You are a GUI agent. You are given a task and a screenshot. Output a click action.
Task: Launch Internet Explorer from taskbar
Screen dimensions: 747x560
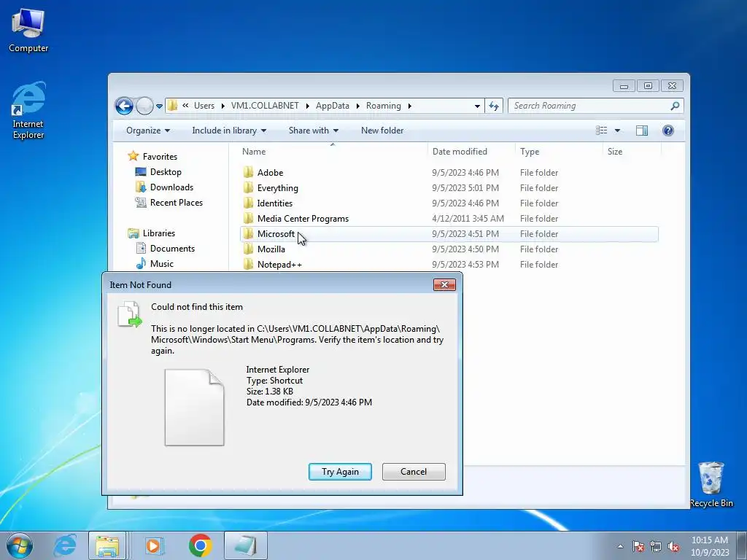click(x=65, y=545)
